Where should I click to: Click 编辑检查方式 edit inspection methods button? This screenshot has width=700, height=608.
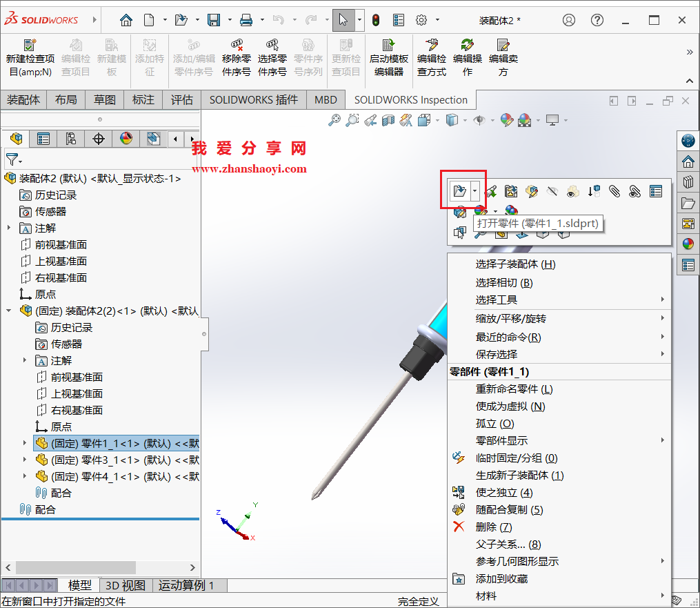(x=431, y=58)
